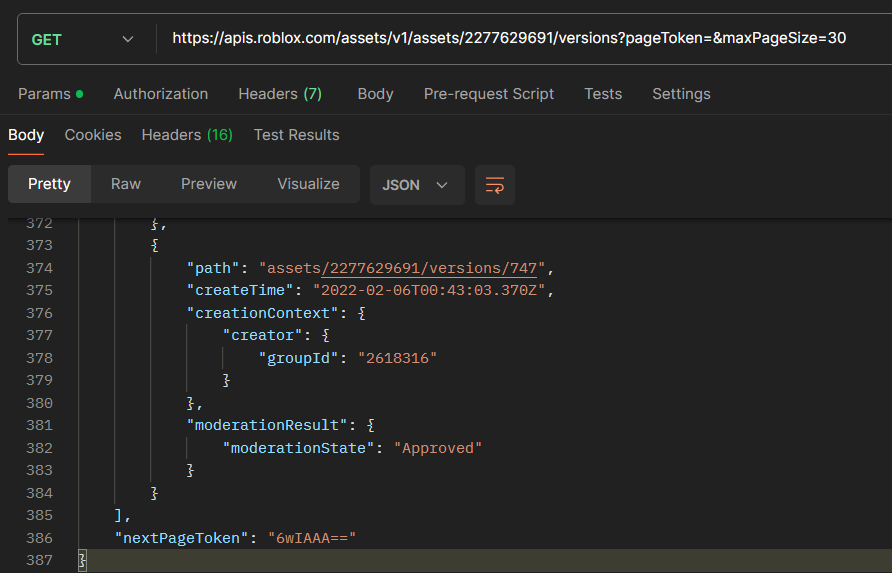The image size is (892, 573).
Task: Click the "moderationState" key
Action: (x=299, y=448)
